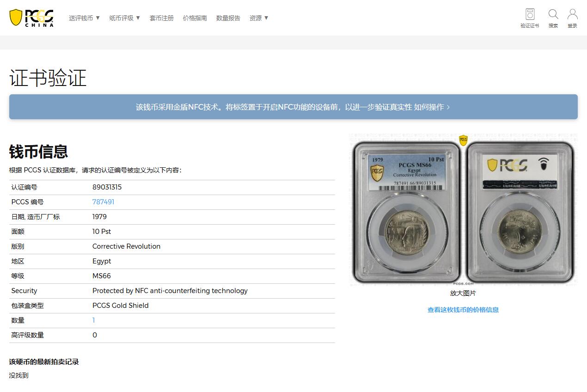This screenshot has height=392, width=587.
Task: Select the date value 1979
Action: 99,217
